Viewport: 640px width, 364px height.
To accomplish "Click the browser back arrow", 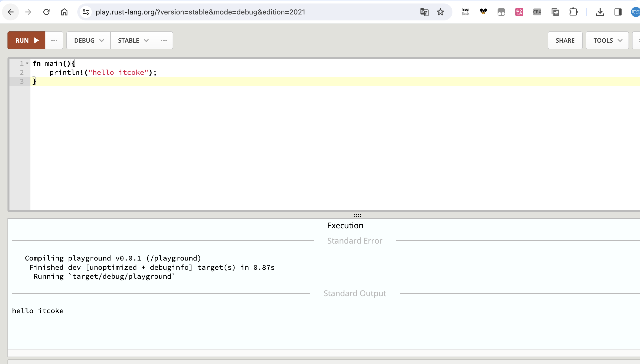I will click(x=10, y=12).
